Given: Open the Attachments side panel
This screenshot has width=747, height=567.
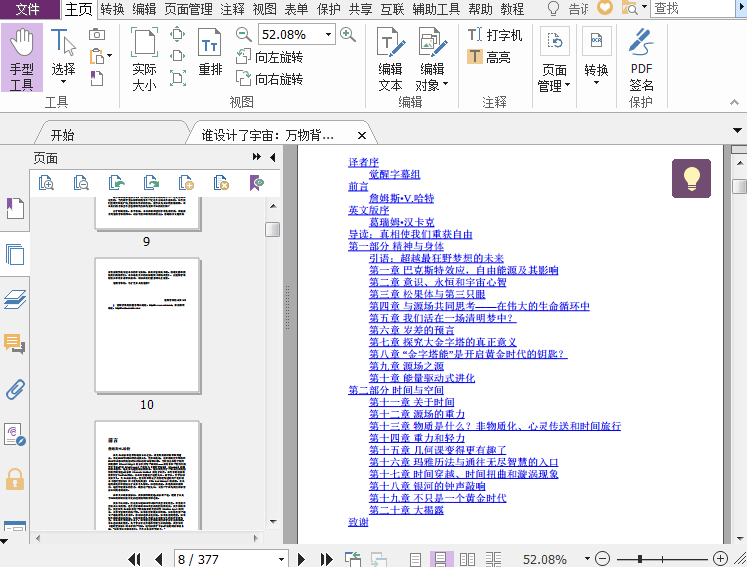Looking at the screenshot, I should 15,389.
